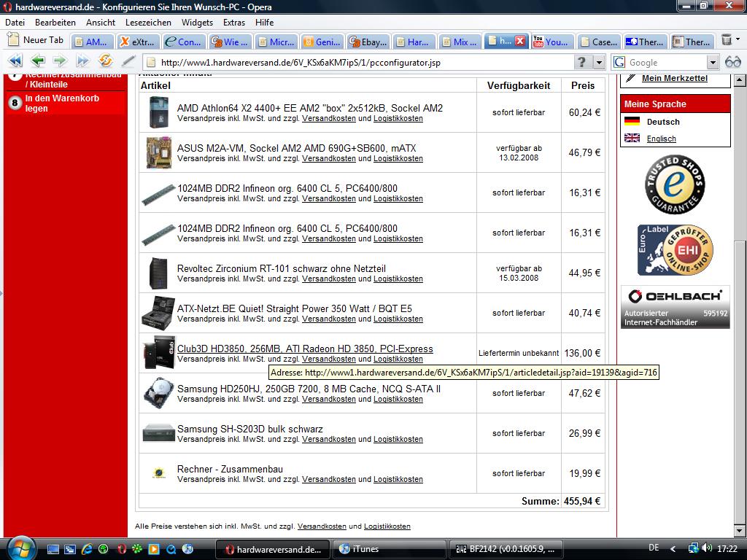Go back with the green Back arrow

pos(38,61)
